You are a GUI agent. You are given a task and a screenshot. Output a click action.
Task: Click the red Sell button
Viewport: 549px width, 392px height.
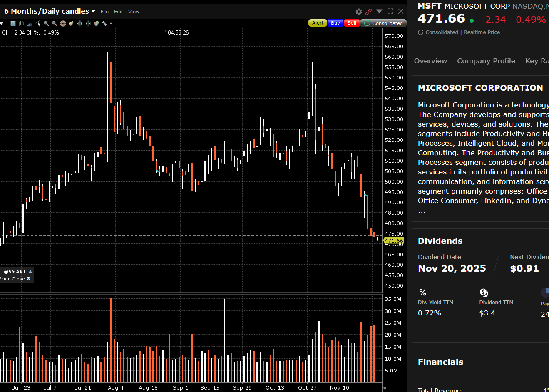(x=352, y=23)
